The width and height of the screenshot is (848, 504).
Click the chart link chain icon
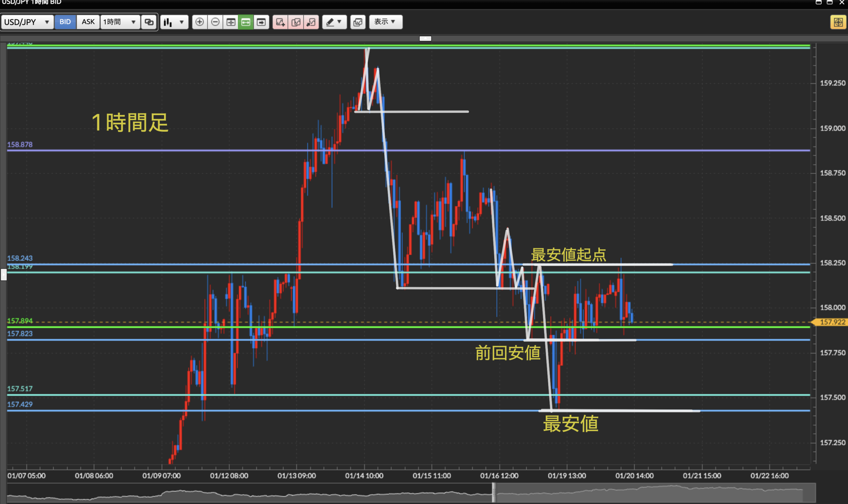click(x=149, y=22)
